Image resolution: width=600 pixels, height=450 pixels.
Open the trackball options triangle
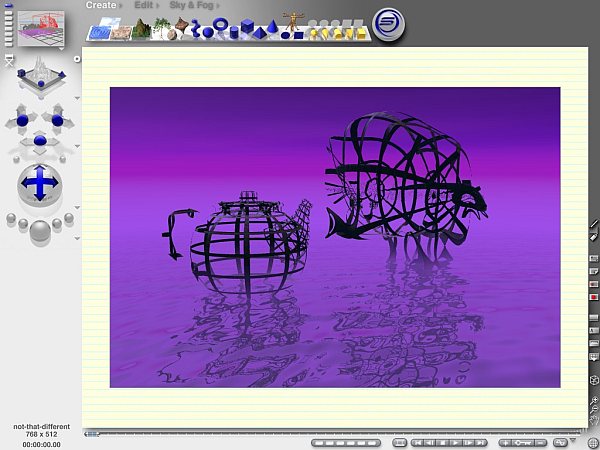77,207
